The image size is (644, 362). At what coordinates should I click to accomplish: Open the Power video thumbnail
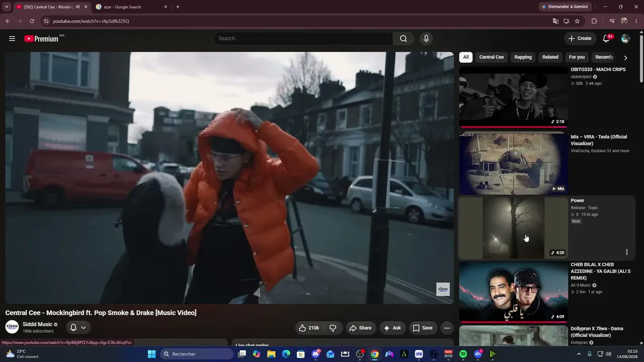pos(513,228)
